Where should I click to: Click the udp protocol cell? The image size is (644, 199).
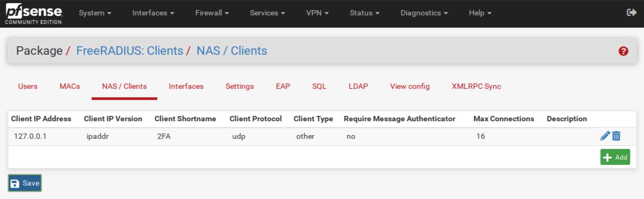(239, 136)
